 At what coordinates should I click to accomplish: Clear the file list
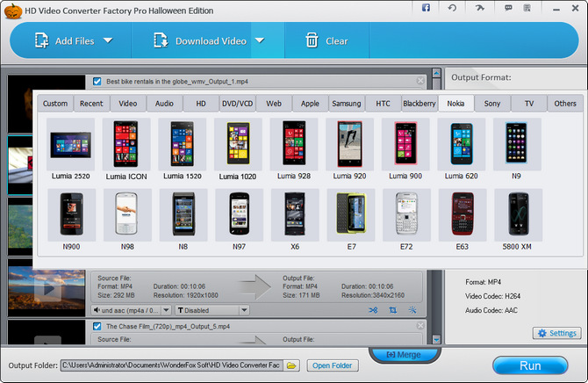(x=326, y=40)
